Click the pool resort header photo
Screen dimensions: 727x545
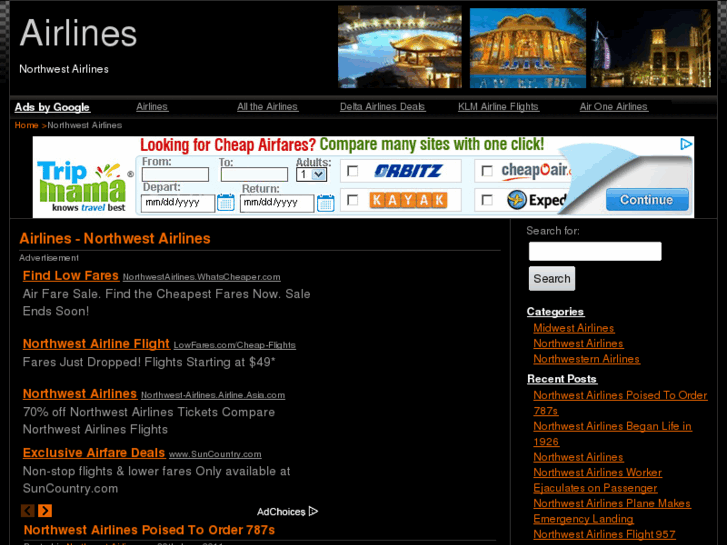(x=400, y=47)
